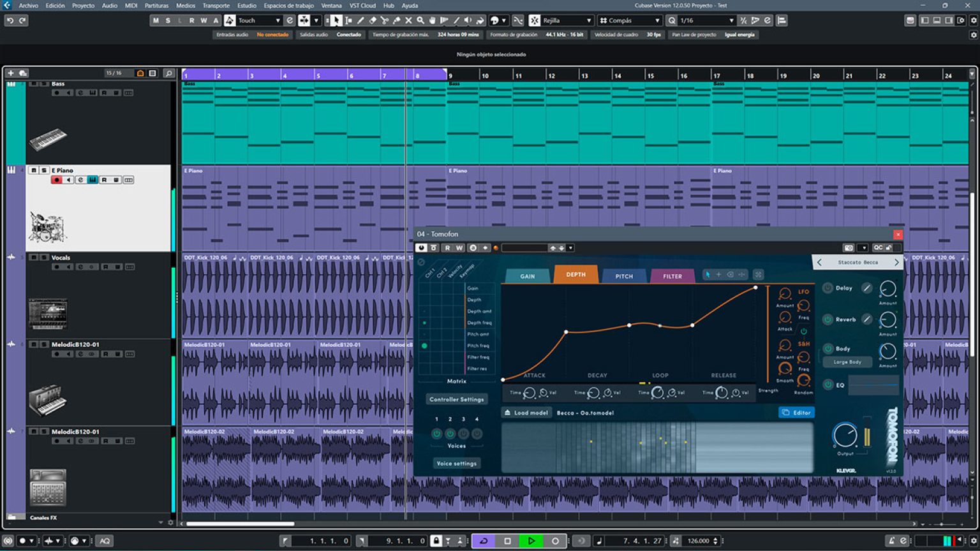Image resolution: width=980 pixels, height=551 pixels.
Task: Toggle voice 1 power button
Action: pyautogui.click(x=436, y=434)
